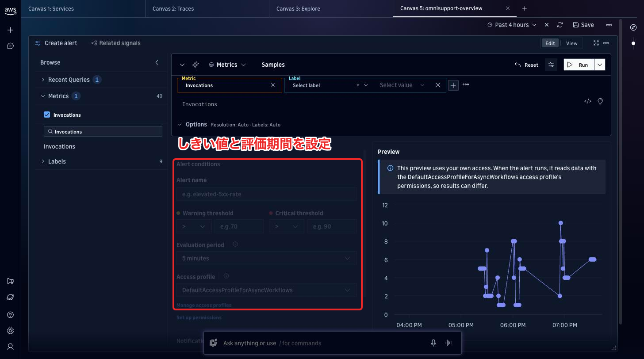
Task: Click the microphone in the ask bar
Action: point(433,343)
